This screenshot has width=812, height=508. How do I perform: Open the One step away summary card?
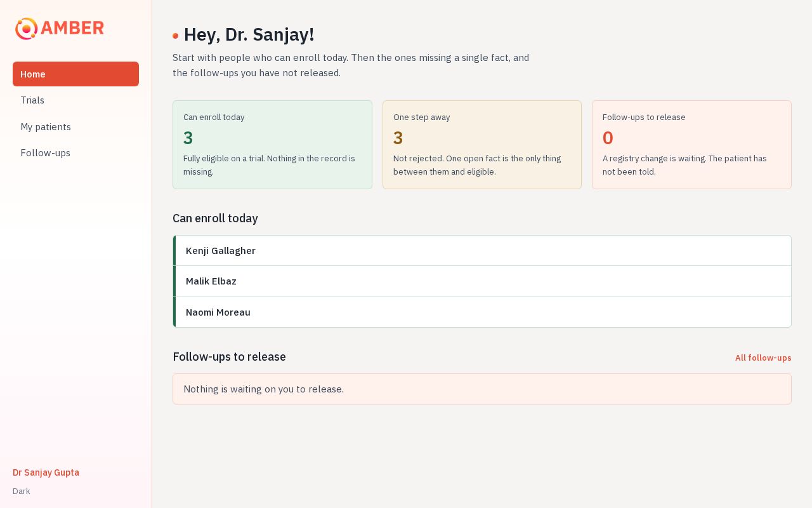(482, 145)
